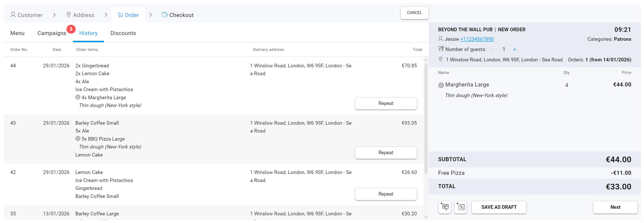Click the Order step cart icon
The image size is (644, 223).
pos(120,15)
